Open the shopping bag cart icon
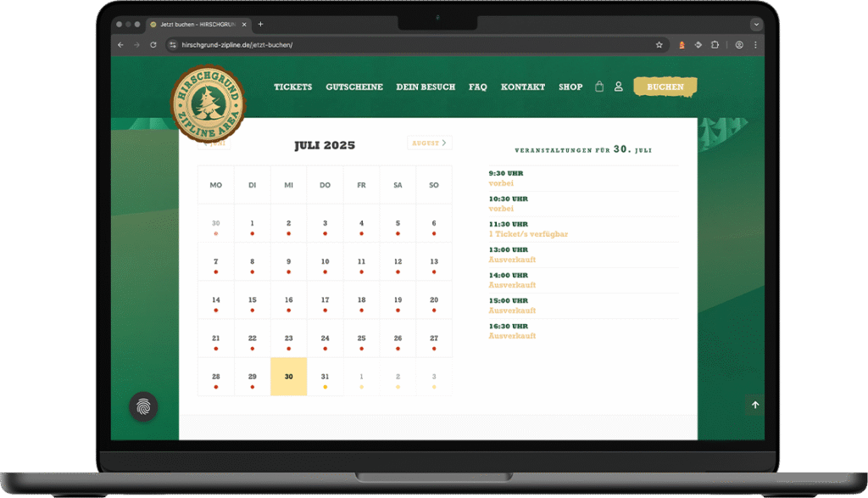868x498 pixels. tap(599, 87)
